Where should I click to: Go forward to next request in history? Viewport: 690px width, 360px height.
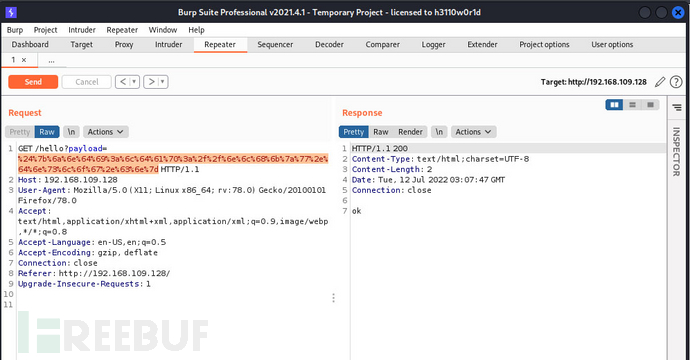click(151, 82)
